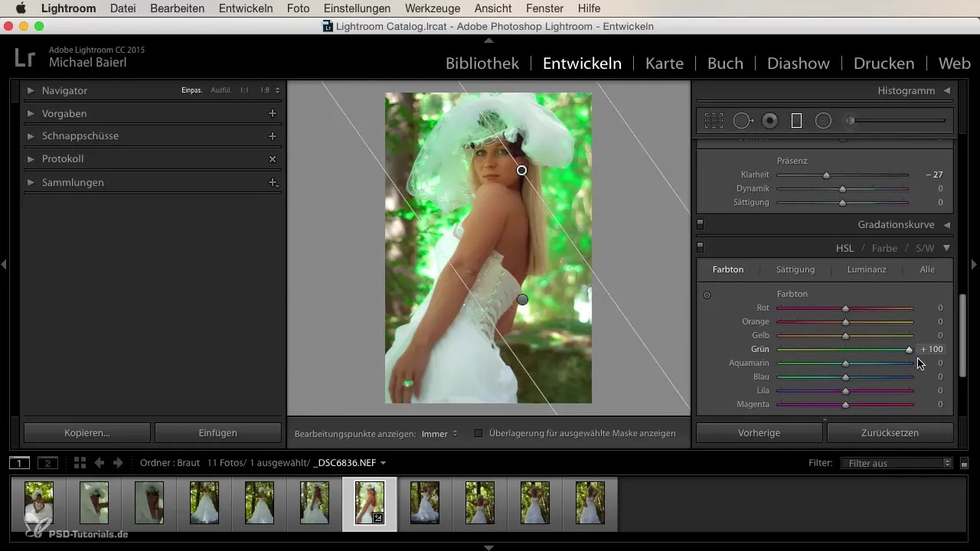Add a new collection in Sammlungen
This screenshot has width=980, height=551.
point(272,182)
